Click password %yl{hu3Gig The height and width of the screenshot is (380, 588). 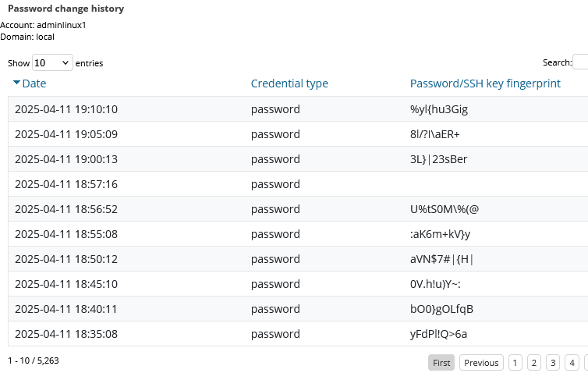tap(439, 109)
